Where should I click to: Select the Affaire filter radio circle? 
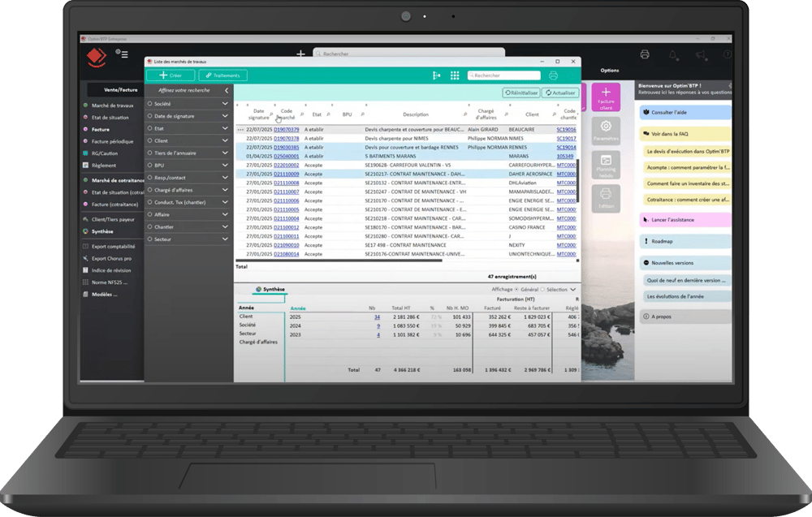point(149,214)
